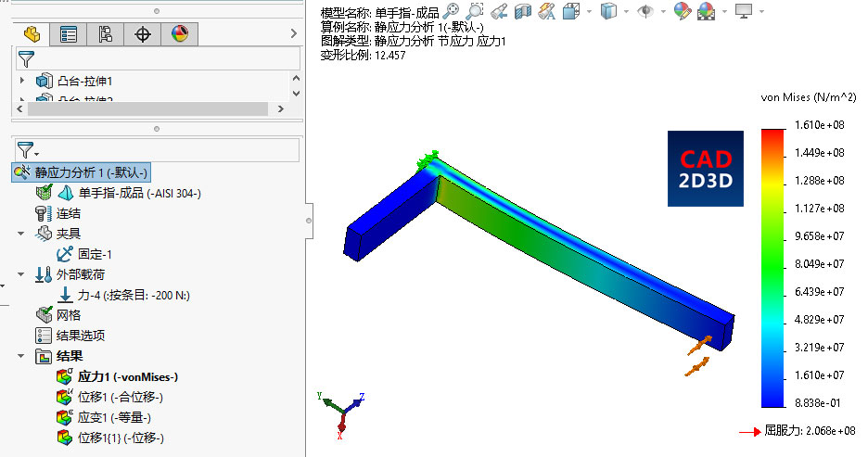
Task: Expand the 凸台-拉伸1 feature node
Action: click(x=22, y=81)
